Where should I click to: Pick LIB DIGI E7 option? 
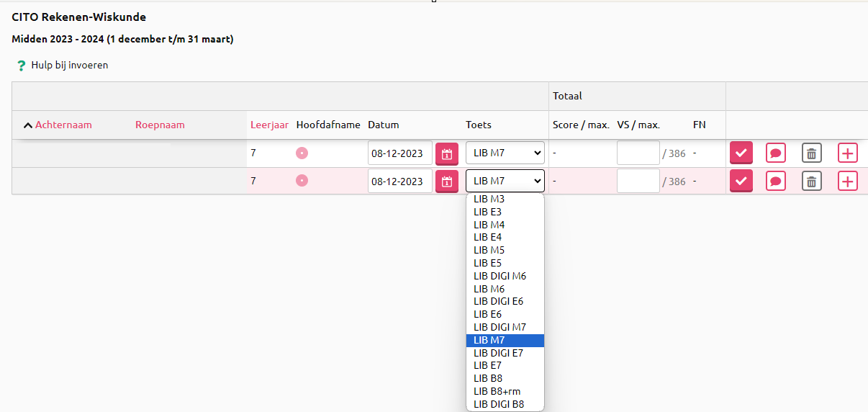[x=505, y=353]
